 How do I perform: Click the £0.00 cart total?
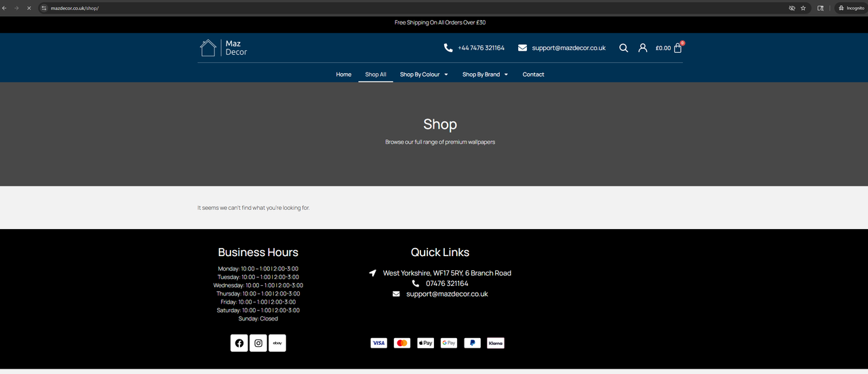(x=663, y=48)
